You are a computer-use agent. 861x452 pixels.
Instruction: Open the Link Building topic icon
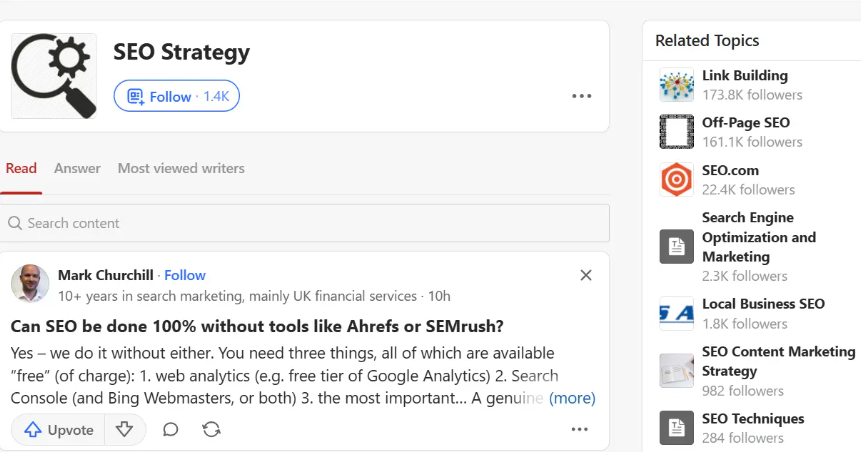(x=677, y=85)
